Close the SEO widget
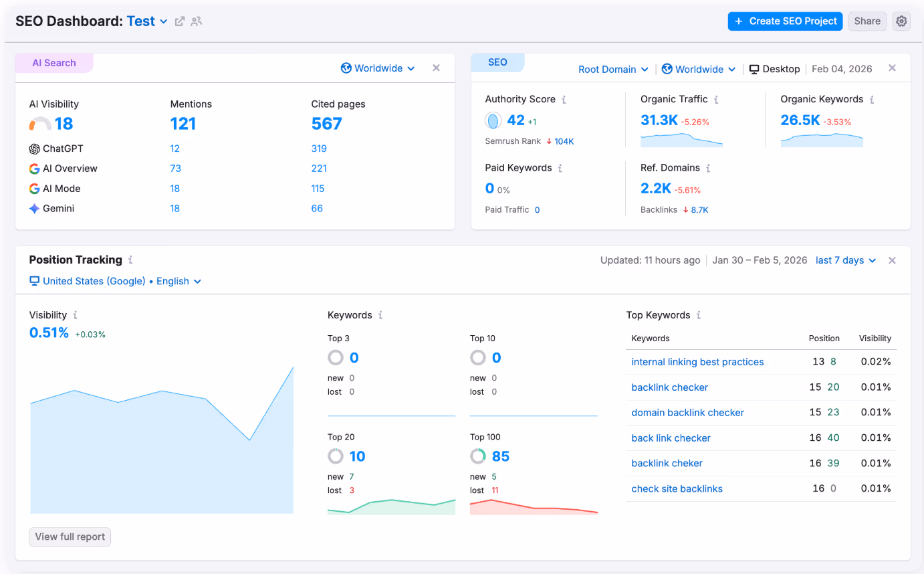The image size is (924, 574). click(x=892, y=68)
